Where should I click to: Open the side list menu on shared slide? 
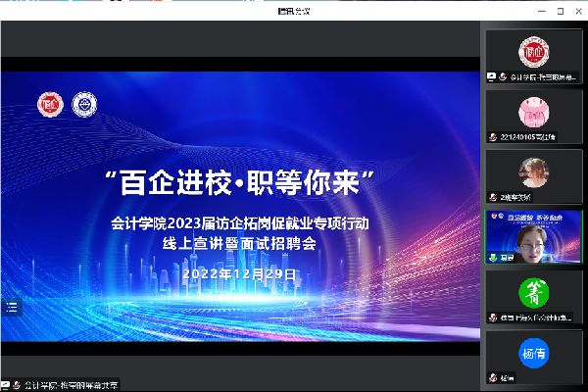pyautogui.click(x=11, y=306)
